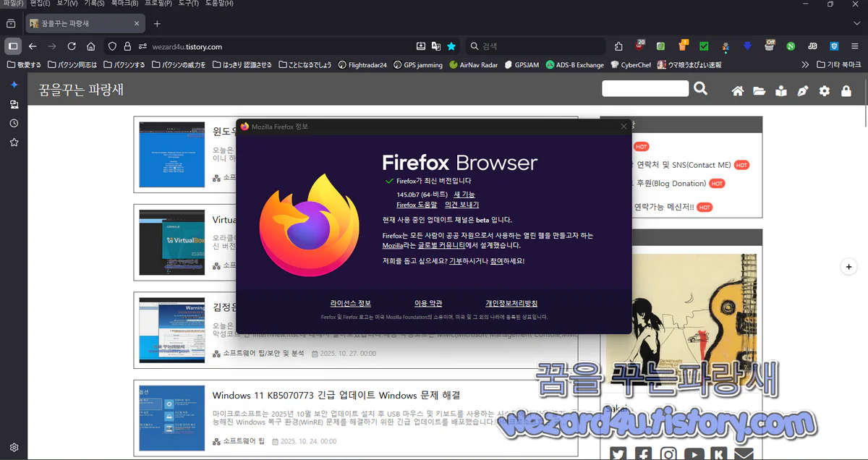Open the 보기(V) menu
This screenshot has width=868, height=460.
click(67, 4)
